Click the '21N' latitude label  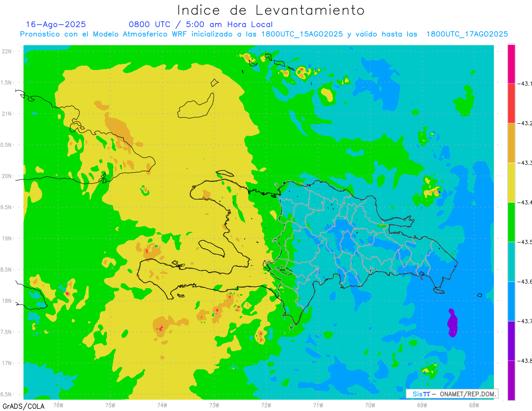pos(8,114)
